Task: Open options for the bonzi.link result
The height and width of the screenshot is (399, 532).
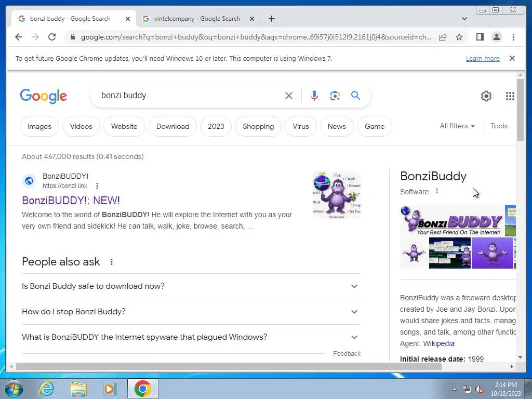Action: [97, 186]
